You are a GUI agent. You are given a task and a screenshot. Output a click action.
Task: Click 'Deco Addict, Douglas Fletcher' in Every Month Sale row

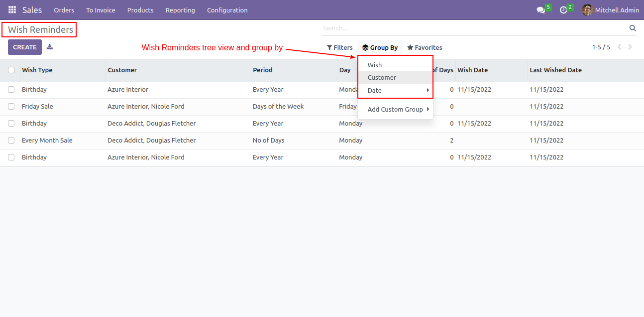point(152,141)
